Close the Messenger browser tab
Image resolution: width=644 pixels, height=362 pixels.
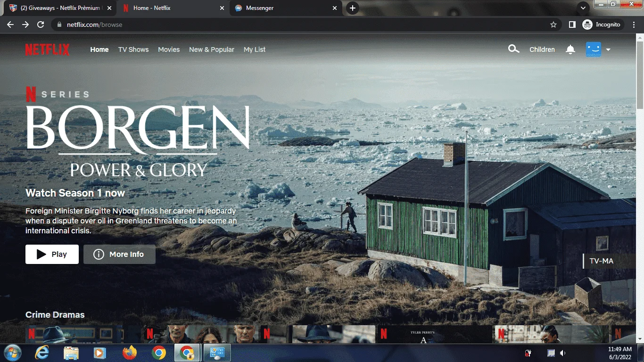(335, 8)
